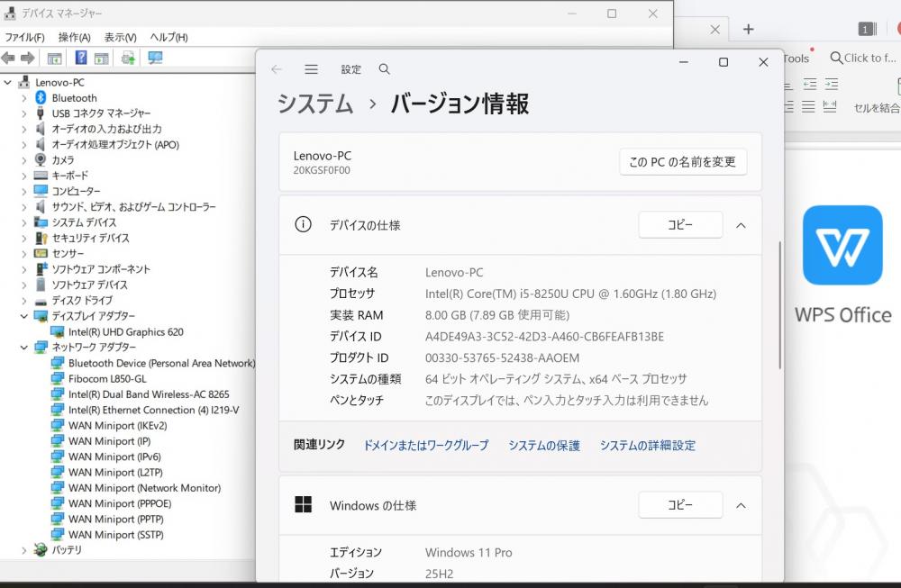The height and width of the screenshot is (588, 901).
Task: Open the 表示(V) menu
Action: [x=120, y=37]
